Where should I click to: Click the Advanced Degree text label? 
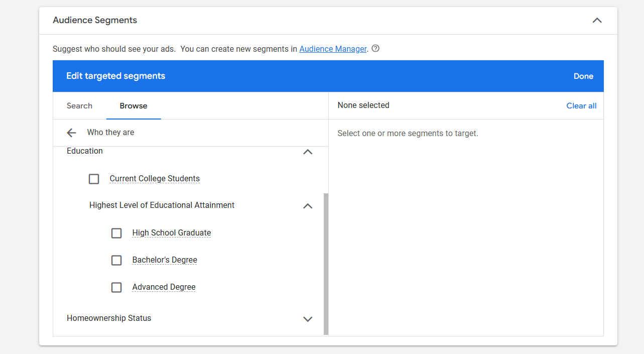click(164, 287)
